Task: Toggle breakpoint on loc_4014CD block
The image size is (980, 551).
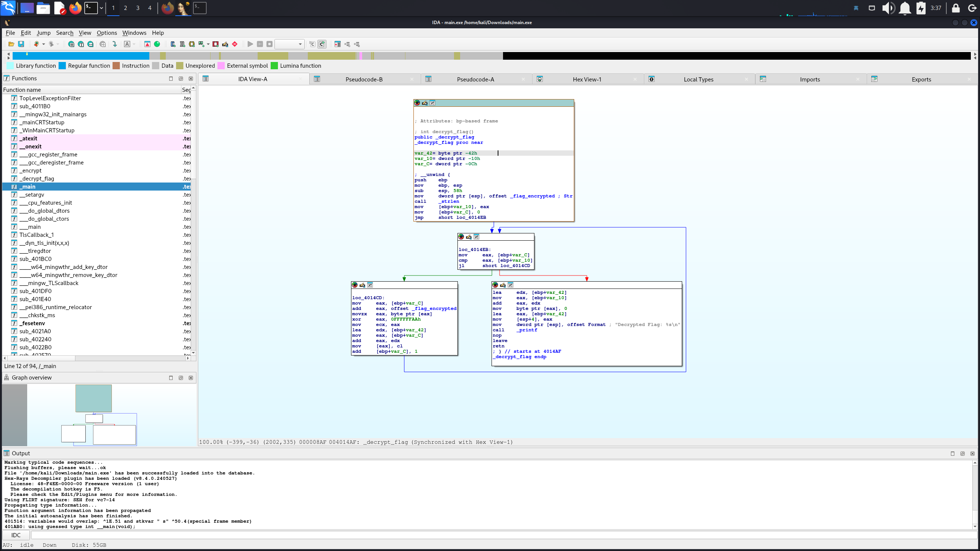Action: (x=354, y=285)
